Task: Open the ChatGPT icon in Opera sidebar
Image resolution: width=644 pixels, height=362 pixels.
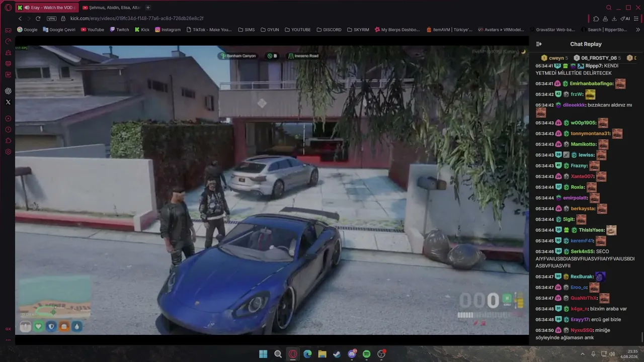Action: (x=8, y=91)
